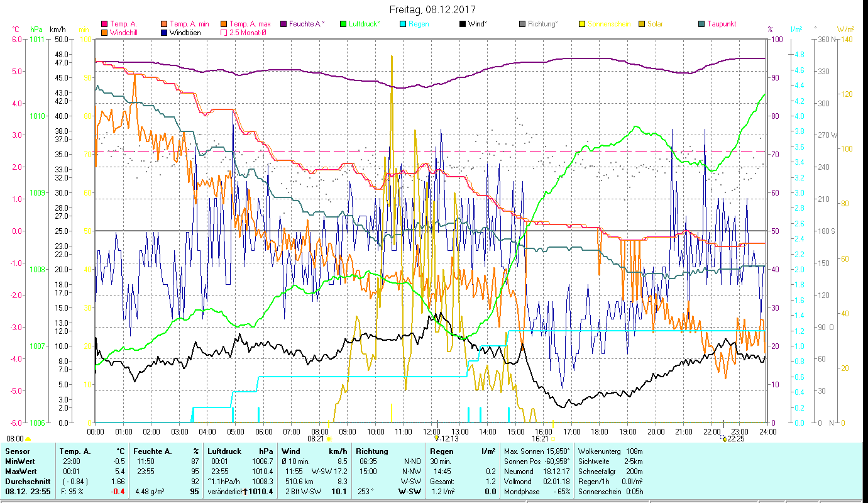Click the Temp. A. pink legend swatch
The image size is (868, 503).
[104, 24]
